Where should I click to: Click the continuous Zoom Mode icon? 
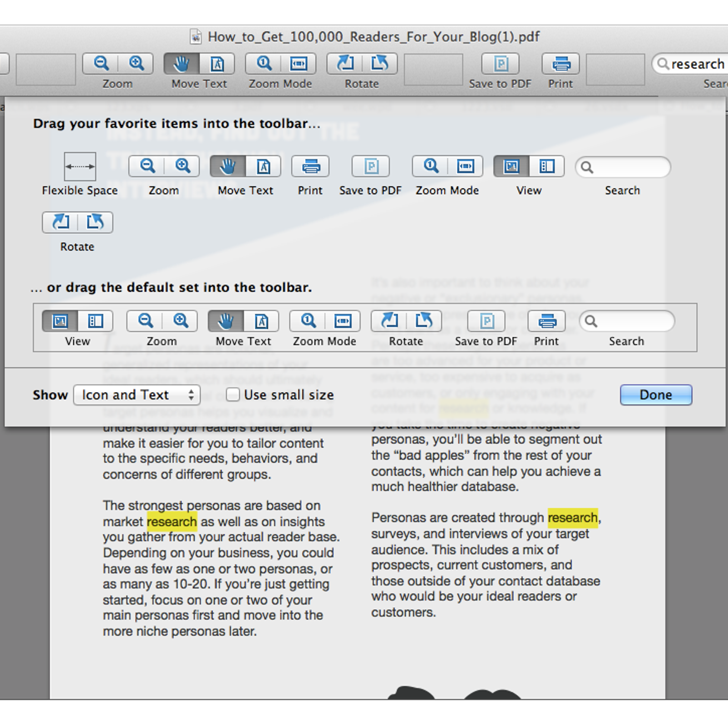point(430,166)
